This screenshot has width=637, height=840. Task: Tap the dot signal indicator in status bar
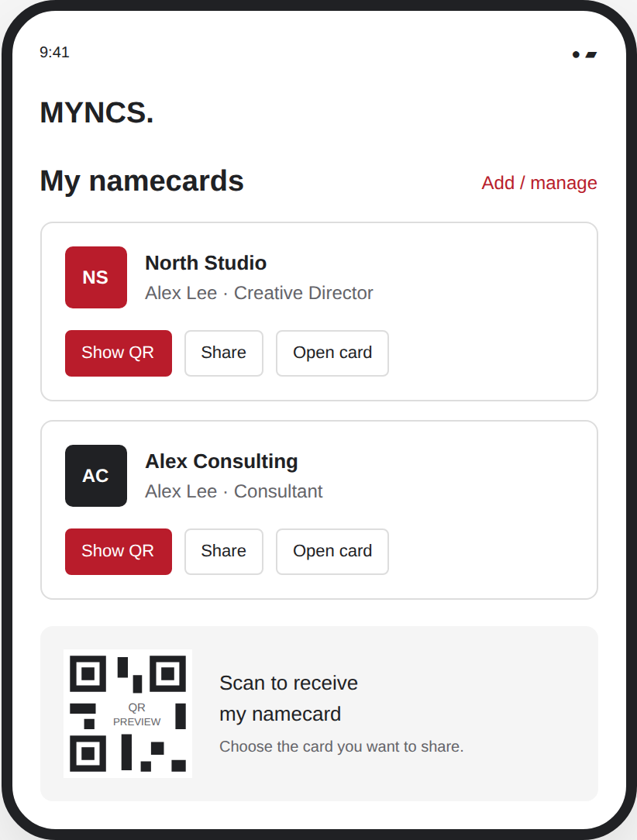pos(576,55)
